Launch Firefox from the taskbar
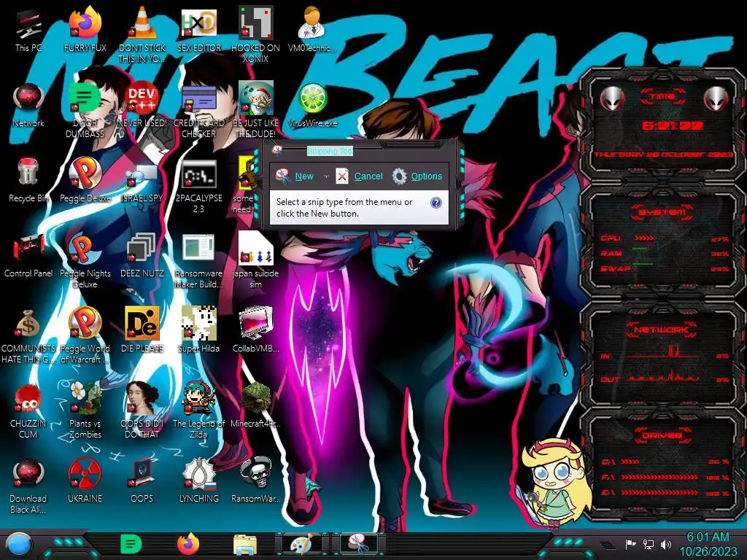Viewport: 747px width, 560px height. point(188,544)
